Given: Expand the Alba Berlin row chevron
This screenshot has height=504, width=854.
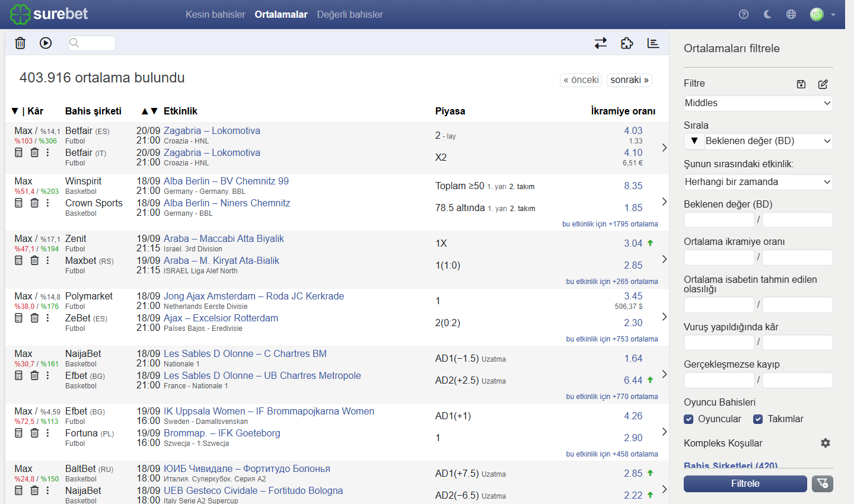Looking at the screenshot, I should (664, 202).
